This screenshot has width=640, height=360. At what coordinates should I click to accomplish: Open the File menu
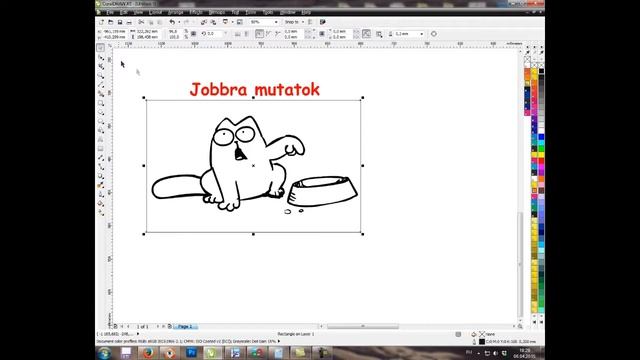click(x=110, y=13)
